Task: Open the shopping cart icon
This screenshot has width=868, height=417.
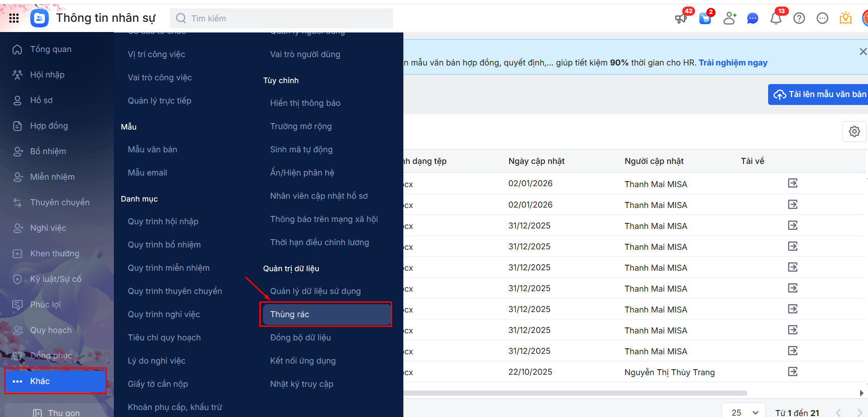Action: [x=705, y=19]
